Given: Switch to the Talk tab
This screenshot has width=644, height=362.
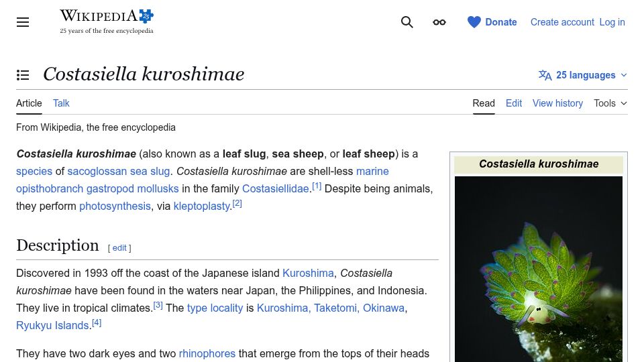Looking at the screenshot, I should click(x=61, y=103).
